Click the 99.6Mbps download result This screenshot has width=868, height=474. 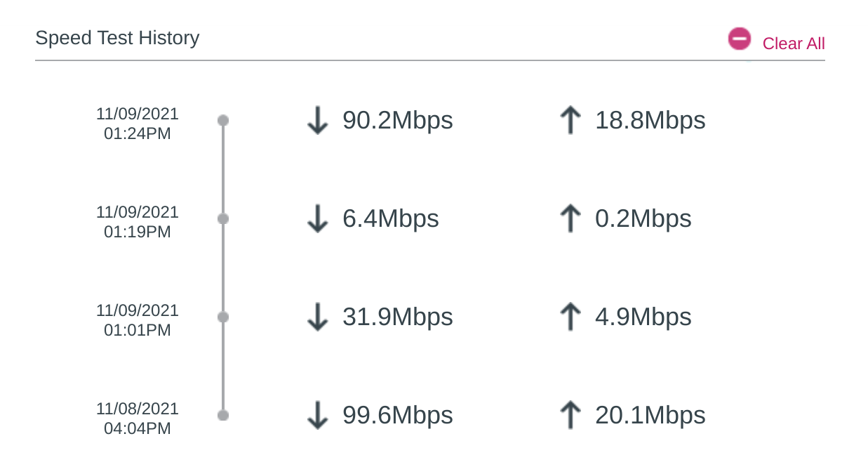(x=397, y=416)
